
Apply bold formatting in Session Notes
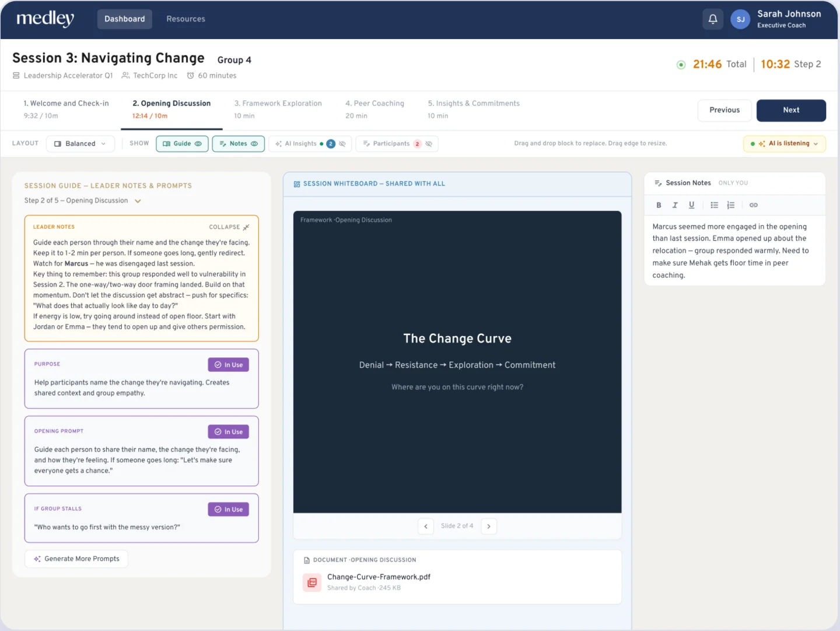coord(659,205)
